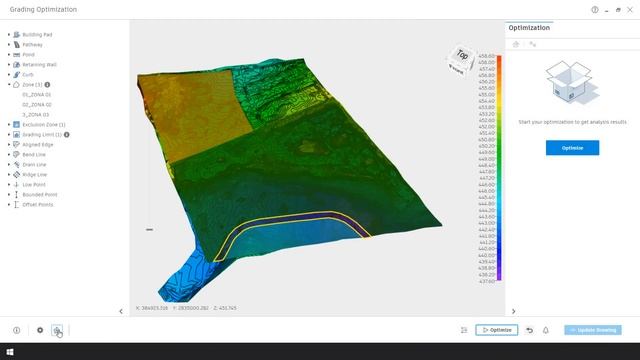Click the undo arrow icon

pos(529,330)
